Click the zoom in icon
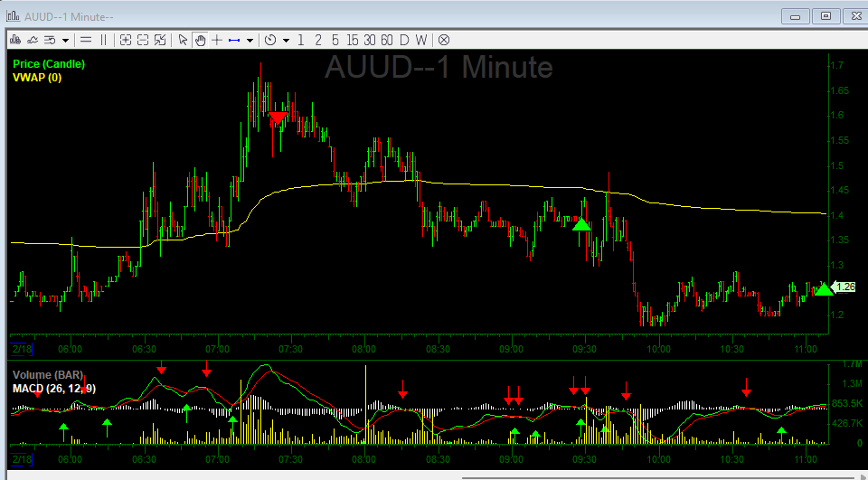This screenshot has width=868, height=480. (x=126, y=40)
